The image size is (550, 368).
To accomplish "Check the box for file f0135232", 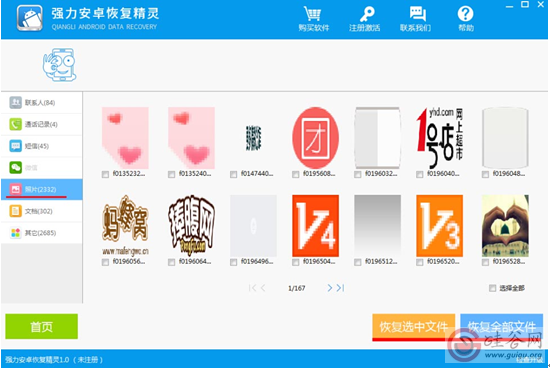I will 105,174.
